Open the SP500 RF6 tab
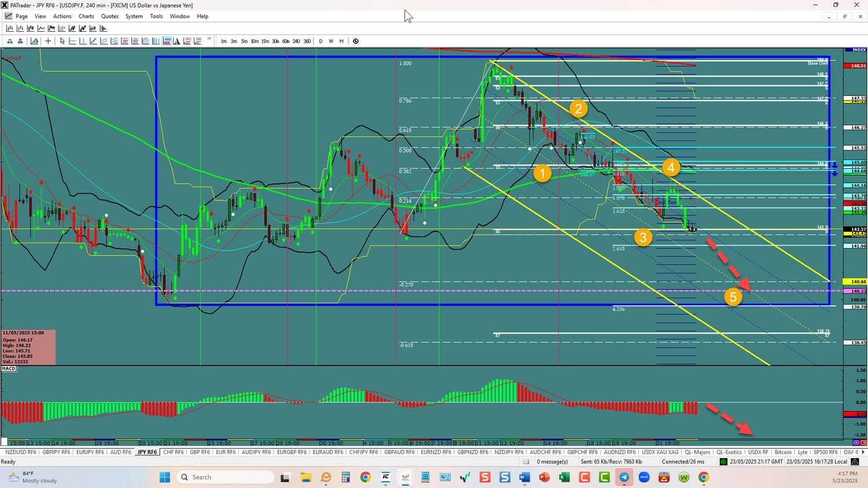868x488 pixels. [826, 452]
